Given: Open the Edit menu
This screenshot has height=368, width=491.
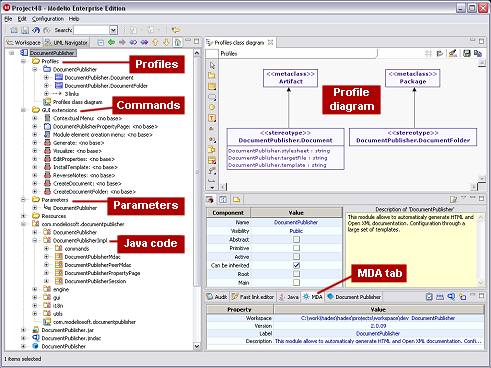Looking at the screenshot, I should click(22, 19).
